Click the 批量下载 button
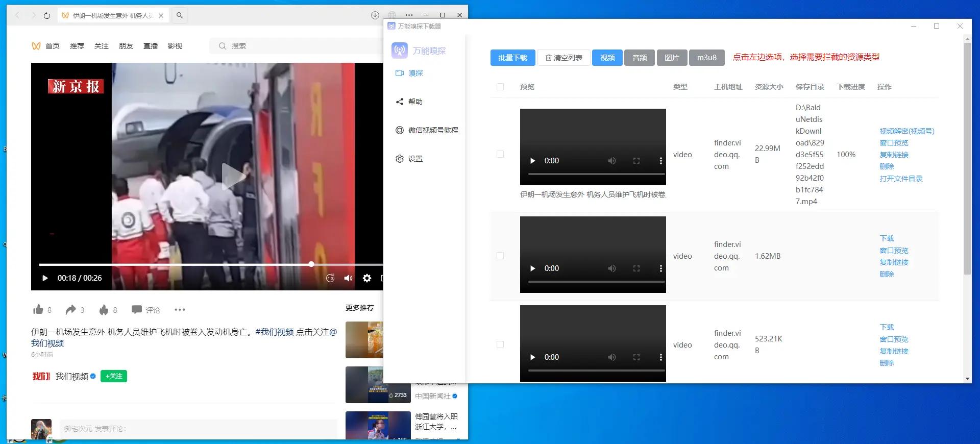Screen dimensions: 980x444 click(x=512, y=58)
